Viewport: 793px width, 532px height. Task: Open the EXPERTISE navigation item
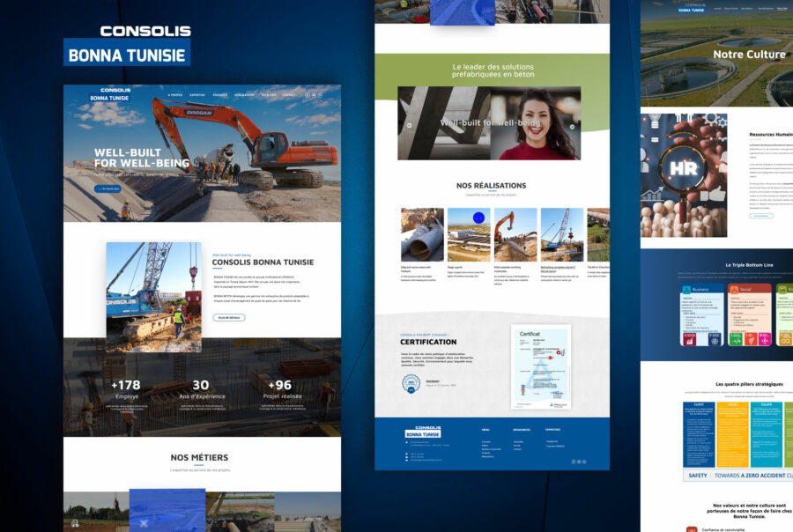[x=197, y=94]
